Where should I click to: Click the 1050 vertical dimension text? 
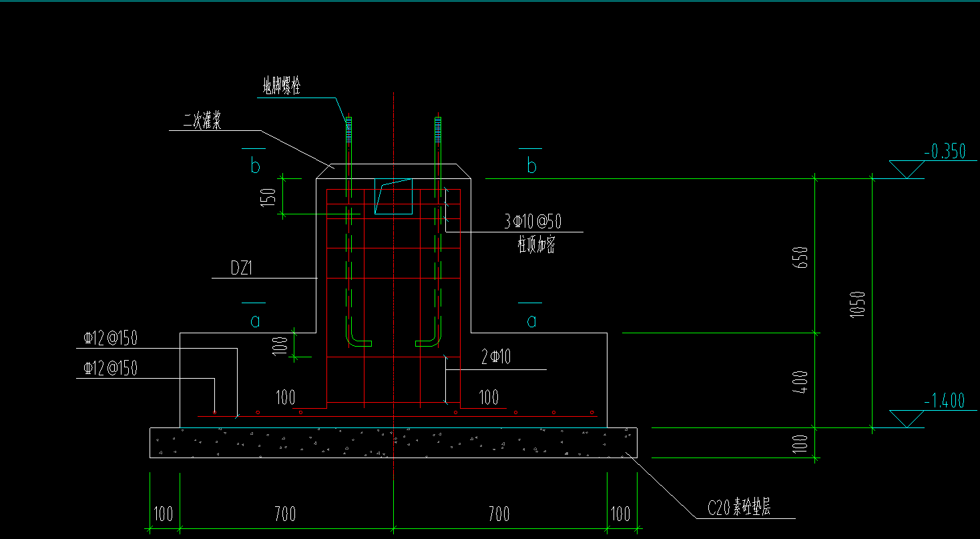pyautogui.click(x=859, y=304)
